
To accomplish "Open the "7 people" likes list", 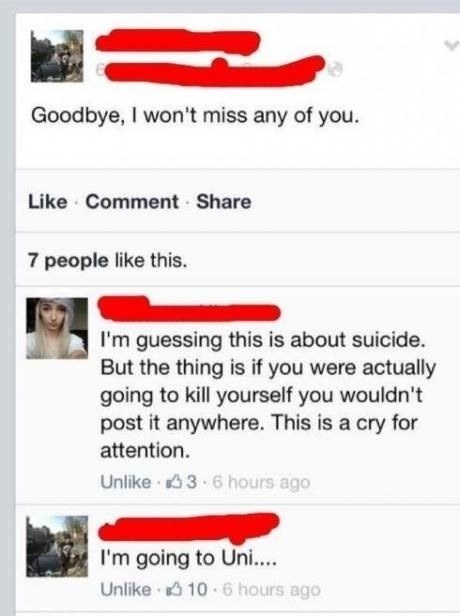I will [x=68, y=260].
